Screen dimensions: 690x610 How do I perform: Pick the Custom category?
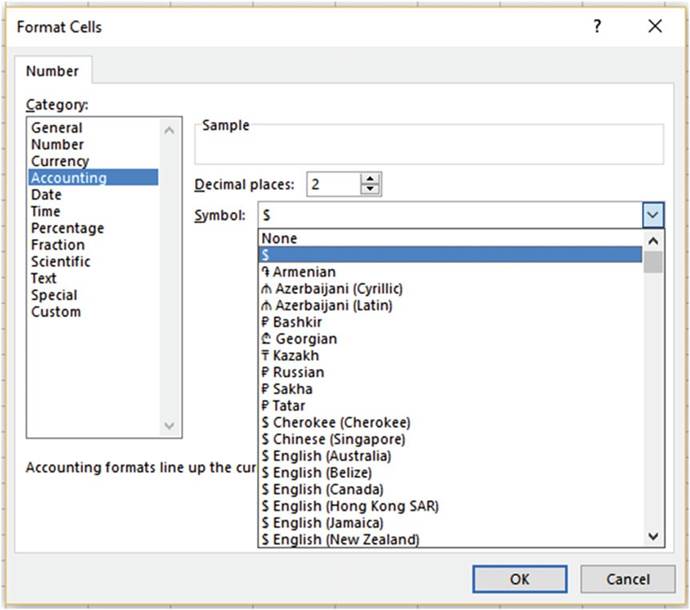pos(56,312)
